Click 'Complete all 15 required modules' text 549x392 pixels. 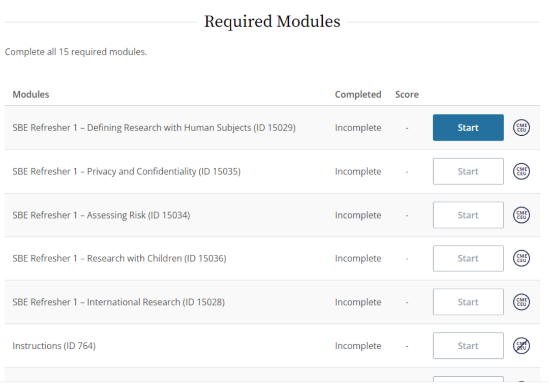(76, 52)
